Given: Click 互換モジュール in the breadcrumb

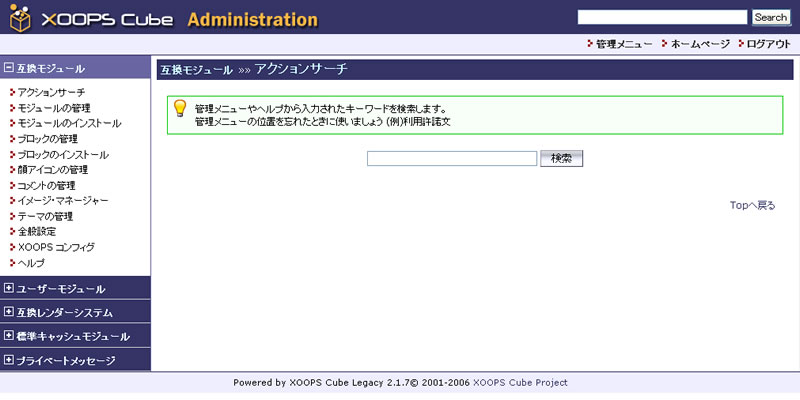Looking at the screenshot, I should pyautogui.click(x=196, y=70).
